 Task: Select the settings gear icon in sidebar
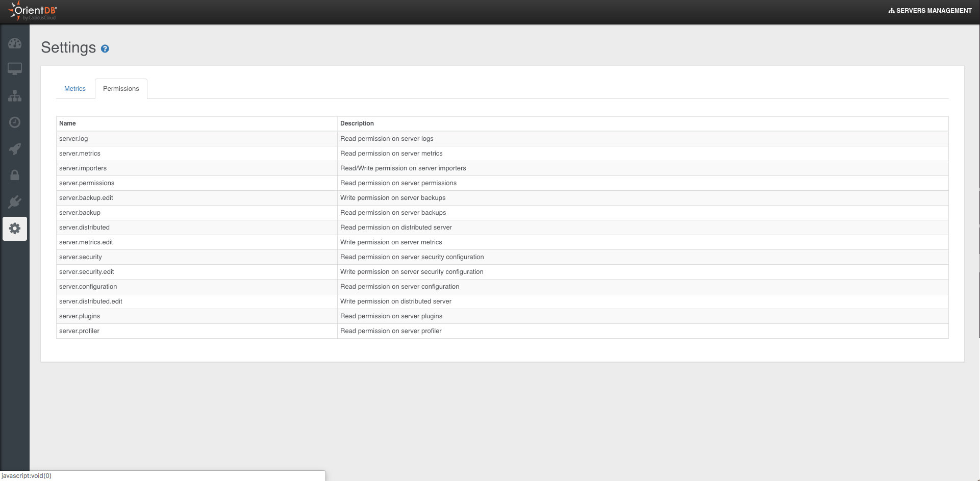[x=15, y=229]
